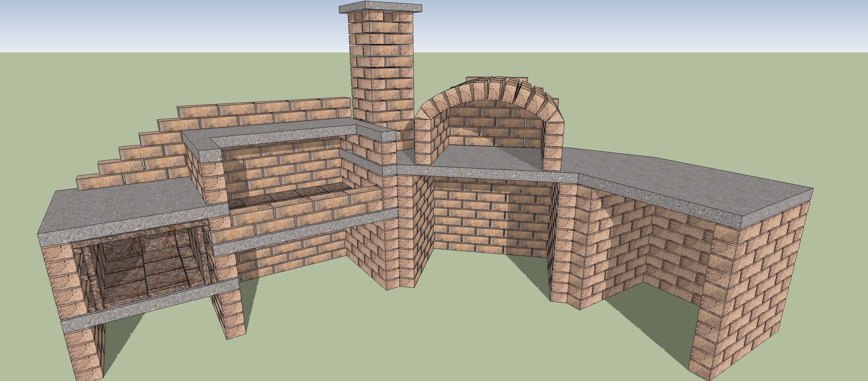Click the far right brick end wall
The image size is (868, 381).
(751, 286)
